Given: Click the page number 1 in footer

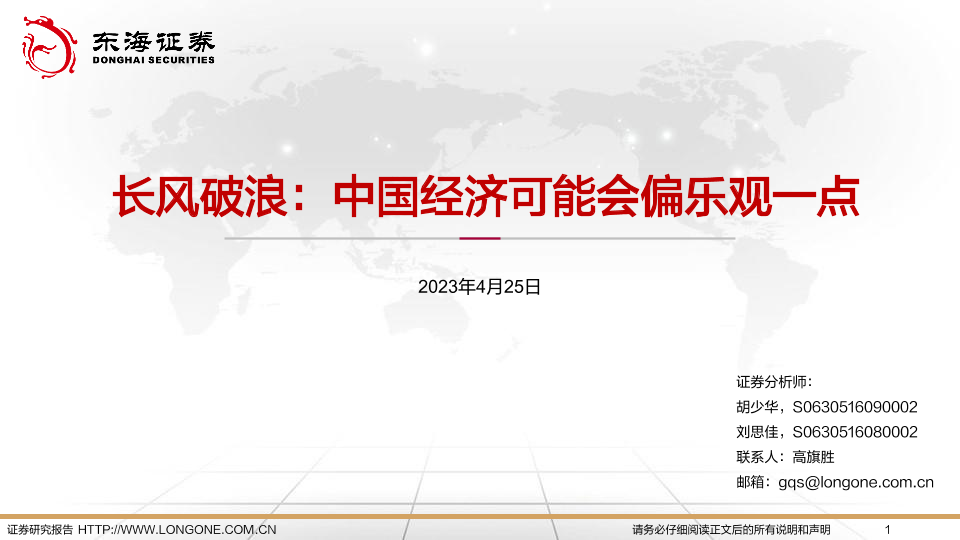Looking at the screenshot, I should (x=888, y=529).
